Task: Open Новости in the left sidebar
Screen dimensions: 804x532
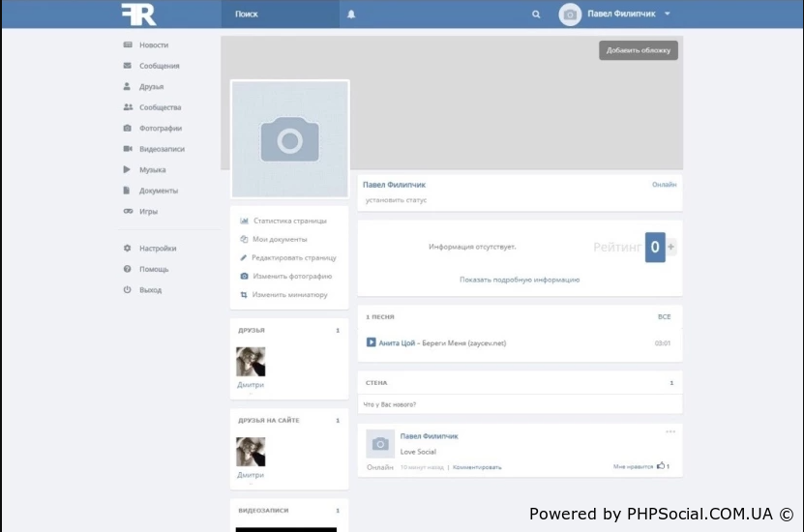Action: coord(153,45)
